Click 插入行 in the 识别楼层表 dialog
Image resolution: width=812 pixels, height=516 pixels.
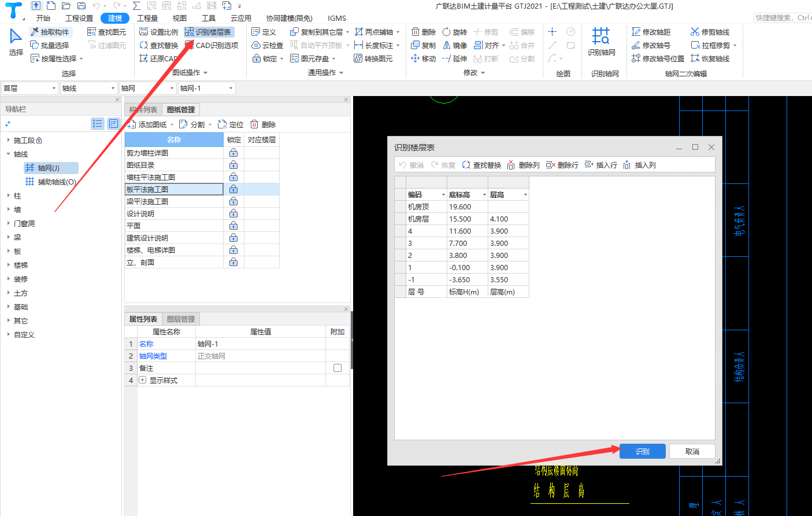tap(601, 165)
